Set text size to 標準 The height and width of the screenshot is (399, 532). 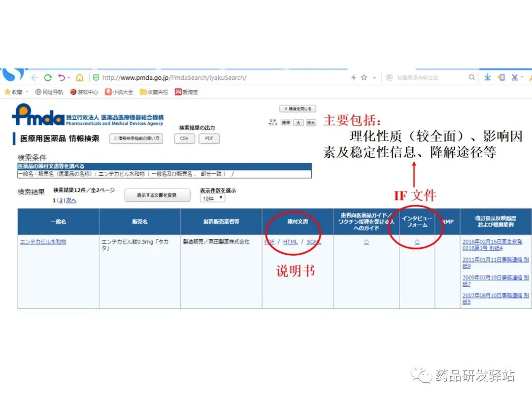(286, 123)
